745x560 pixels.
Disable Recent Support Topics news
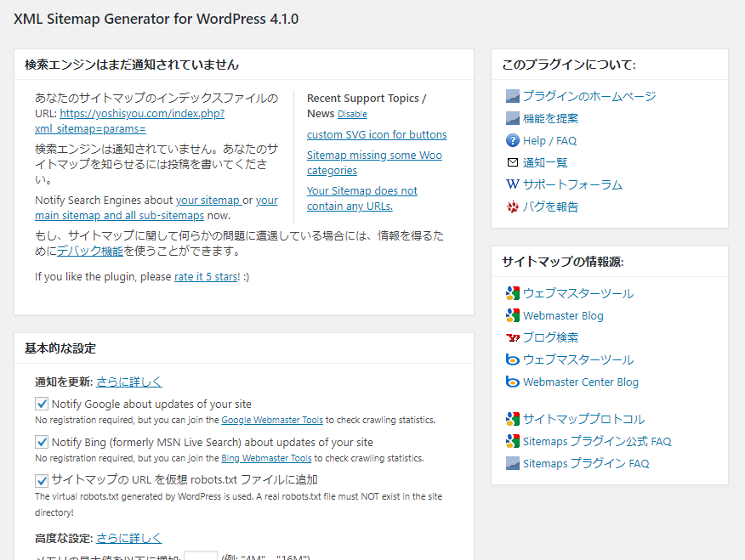352,114
